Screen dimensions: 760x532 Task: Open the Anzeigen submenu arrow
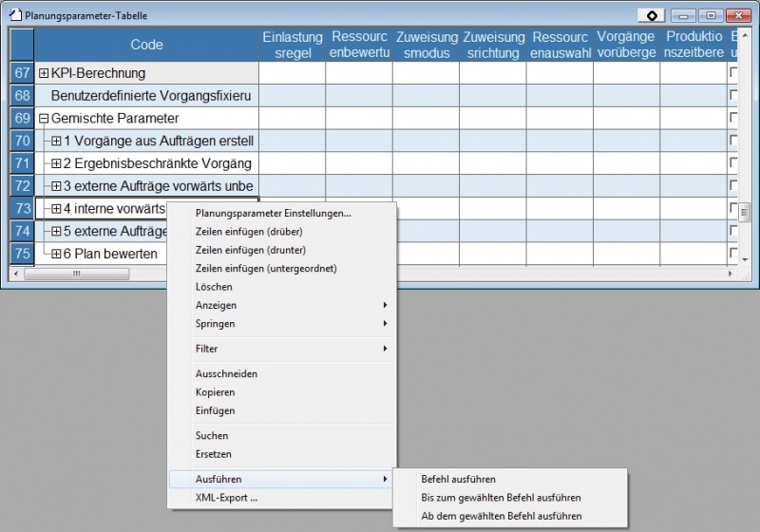click(x=385, y=305)
